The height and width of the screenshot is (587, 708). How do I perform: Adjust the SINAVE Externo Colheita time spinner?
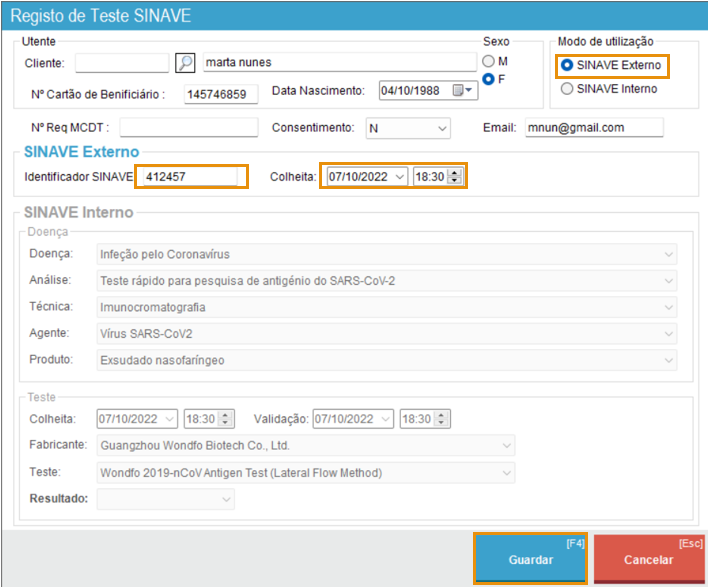click(x=455, y=176)
